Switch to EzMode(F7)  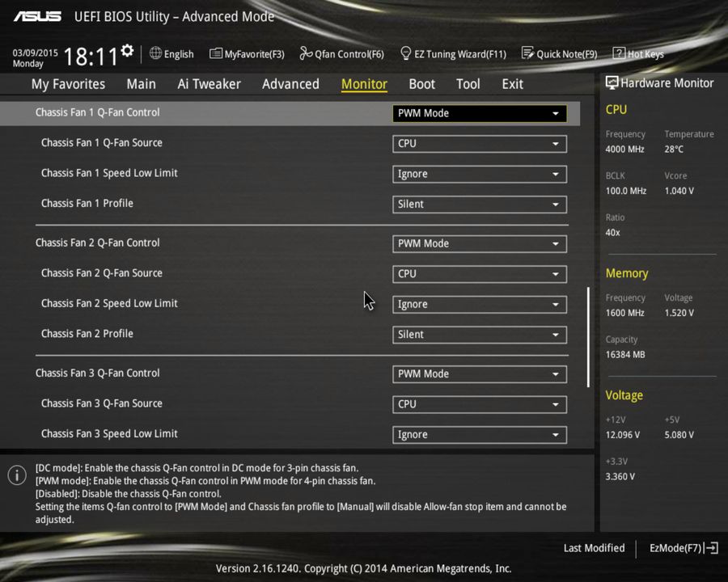coord(676,547)
